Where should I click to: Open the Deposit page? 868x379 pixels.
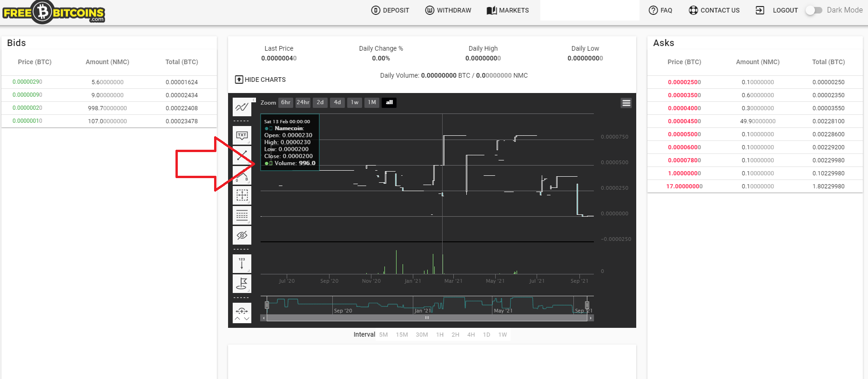coord(390,10)
